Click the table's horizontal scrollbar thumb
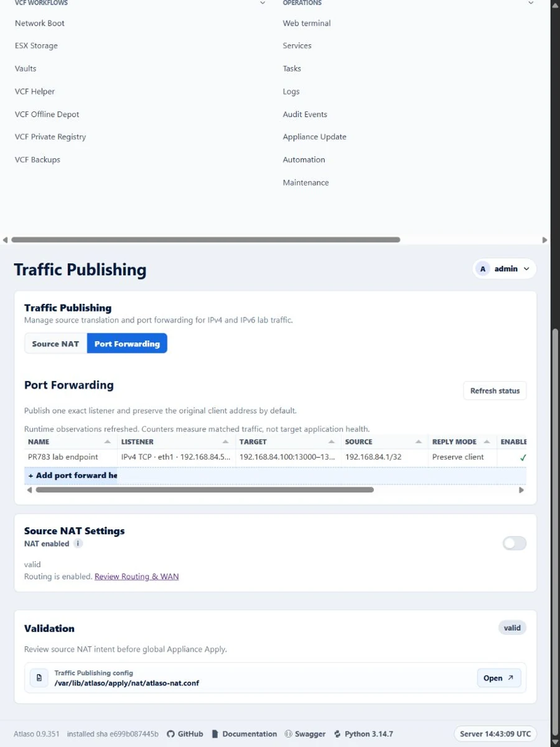Image resolution: width=560 pixels, height=747 pixels. (205, 490)
